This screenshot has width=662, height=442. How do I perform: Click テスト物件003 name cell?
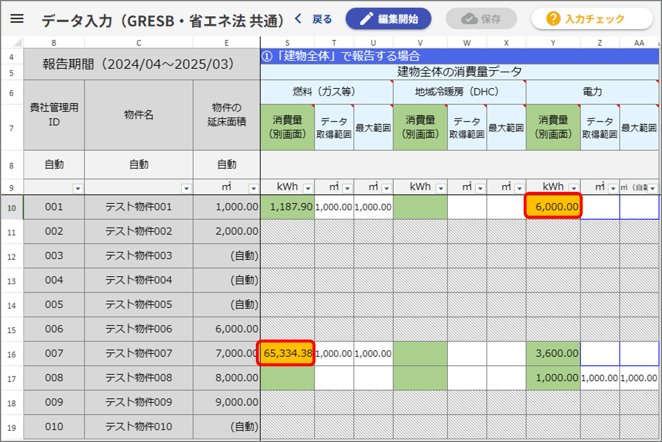(x=139, y=256)
